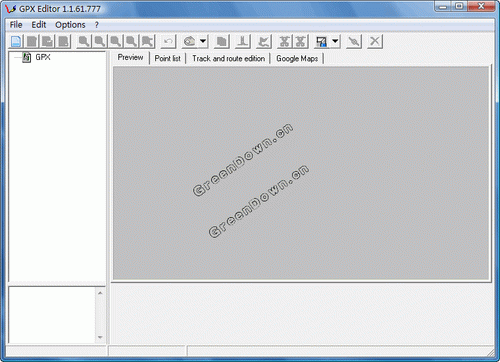Open the dropdown arrow beside the map icon
The image size is (500, 362).
pyautogui.click(x=203, y=42)
